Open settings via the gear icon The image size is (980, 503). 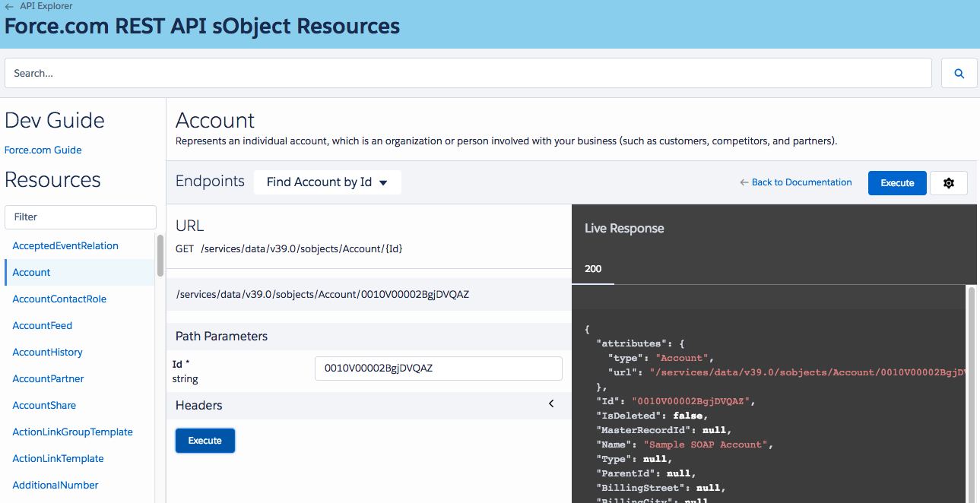(x=948, y=183)
